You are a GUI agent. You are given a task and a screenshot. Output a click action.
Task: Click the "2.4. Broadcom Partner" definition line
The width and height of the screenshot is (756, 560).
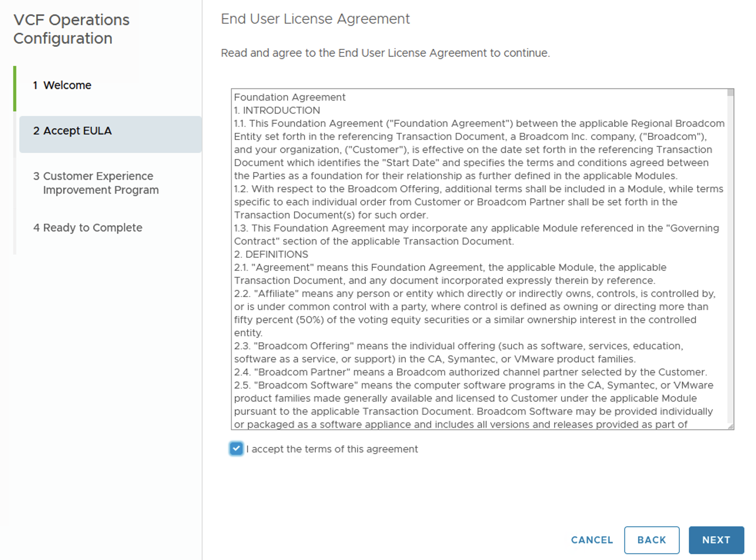[x=470, y=372]
